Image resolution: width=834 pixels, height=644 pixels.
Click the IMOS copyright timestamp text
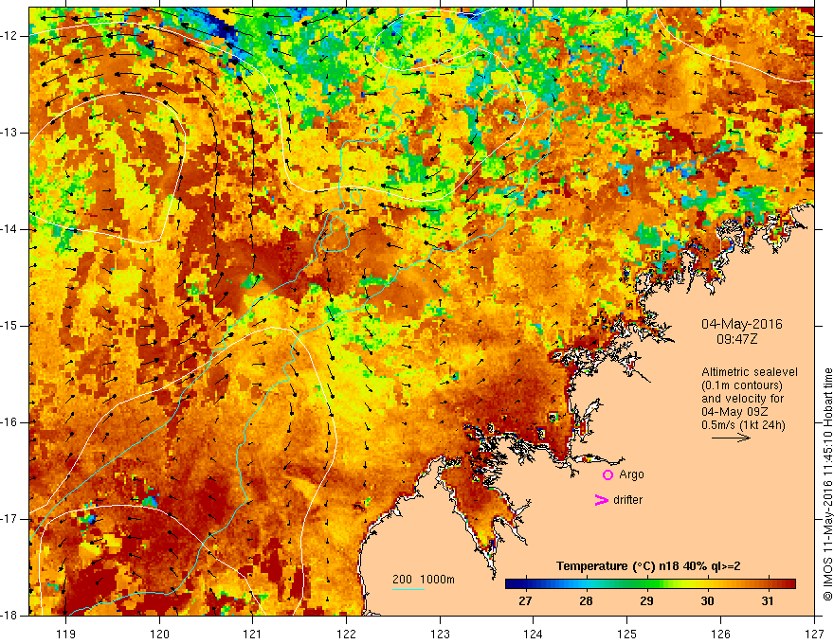click(827, 485)
